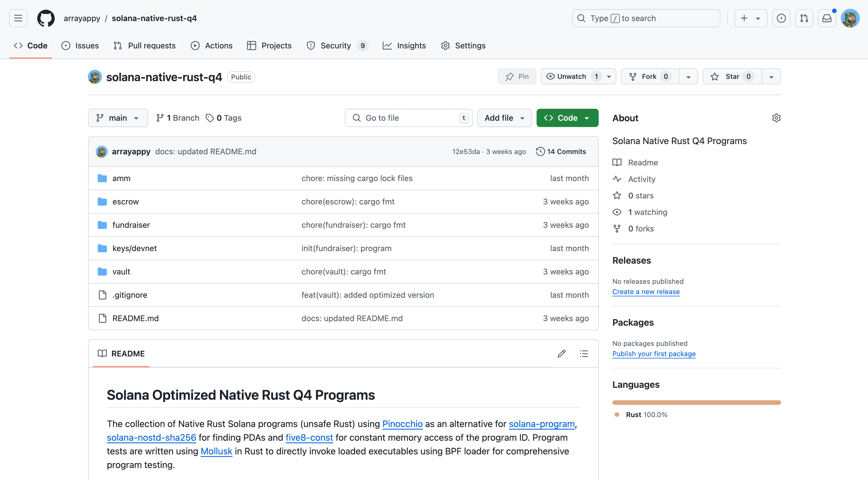Viewport: 868px width, 480px height.
Task: Open the notifications inbox icon
Action: (827, 18)
